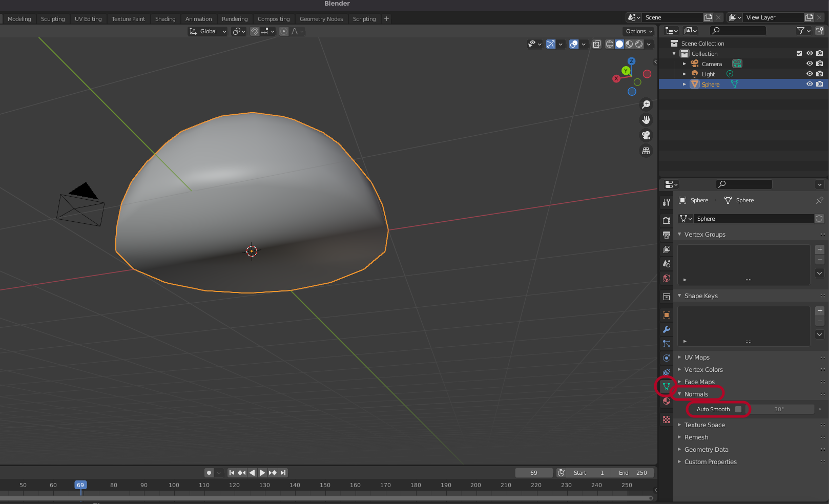Open the Object Constraint properties tab
Image resolution: width=829 pixels, height=504 pixels.
tap(667, 372)
